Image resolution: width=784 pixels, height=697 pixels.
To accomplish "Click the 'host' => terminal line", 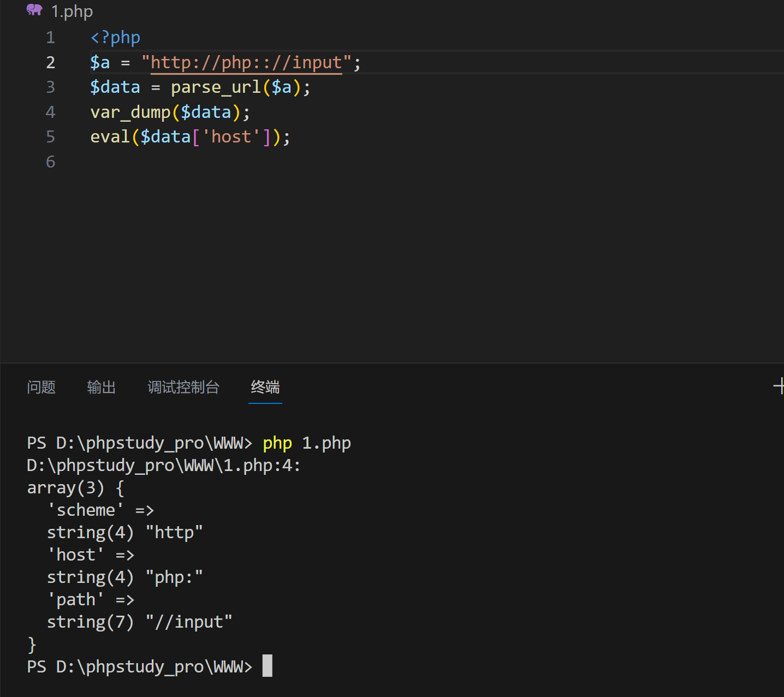I will 91,555.
